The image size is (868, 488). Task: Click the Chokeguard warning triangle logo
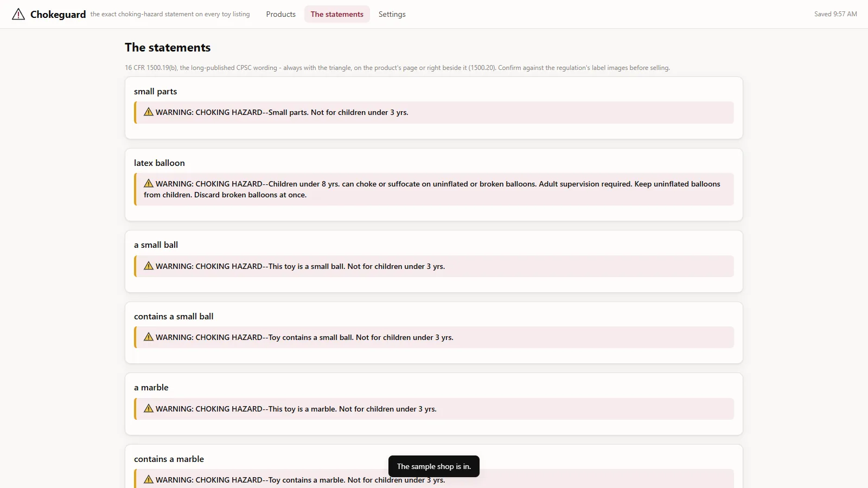pos(18,14)
